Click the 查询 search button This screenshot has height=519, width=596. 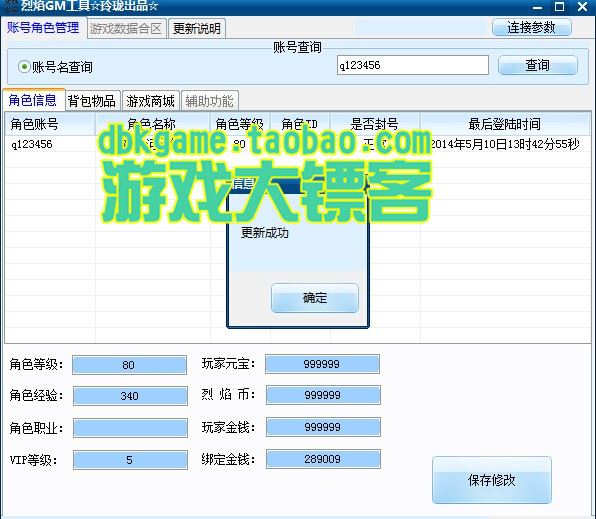537,65
